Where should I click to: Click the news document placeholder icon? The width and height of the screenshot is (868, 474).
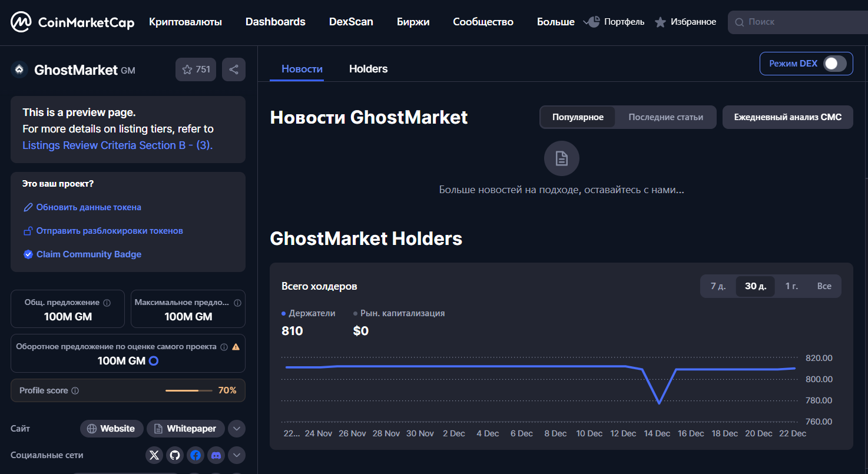click(x=562, y=158)
